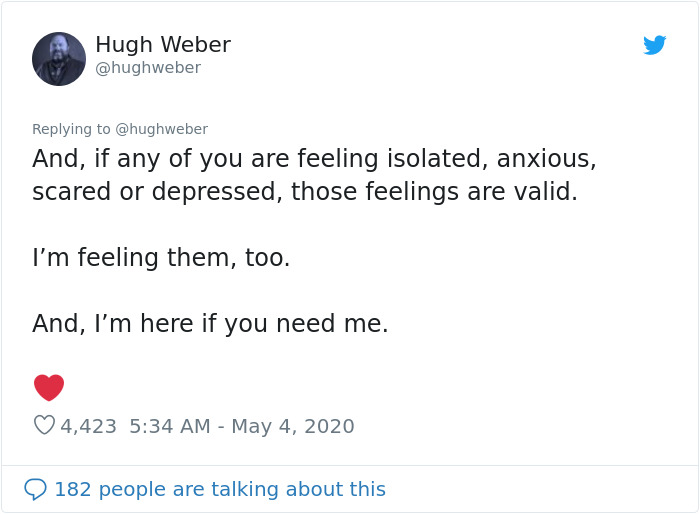Select the line "scared or depressed, those feelings"
Viewport: 700px width, 514px height.
click(305, 192)
